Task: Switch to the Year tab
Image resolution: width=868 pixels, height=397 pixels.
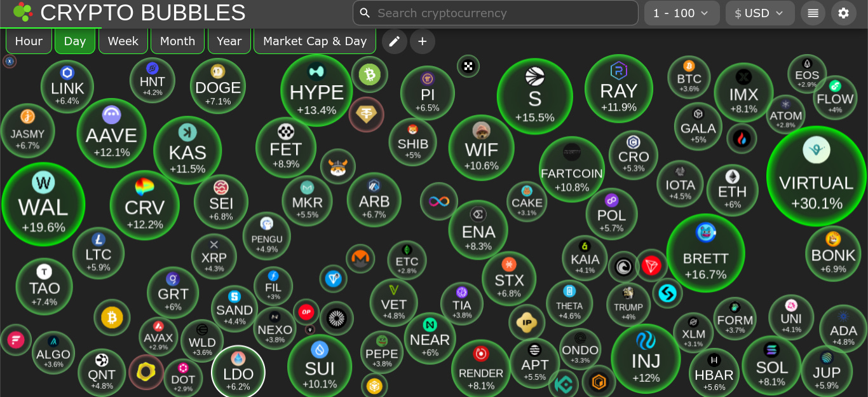Action: click(x=229, y=41)
